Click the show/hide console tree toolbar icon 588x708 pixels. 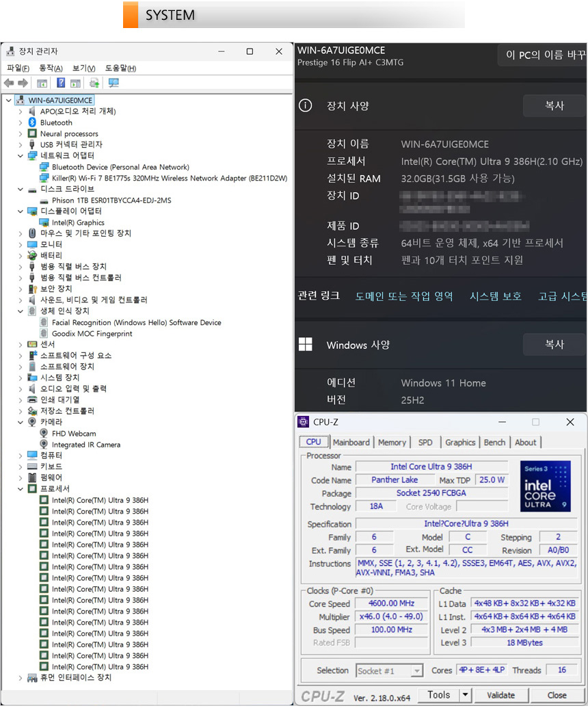tap(42, 83)
